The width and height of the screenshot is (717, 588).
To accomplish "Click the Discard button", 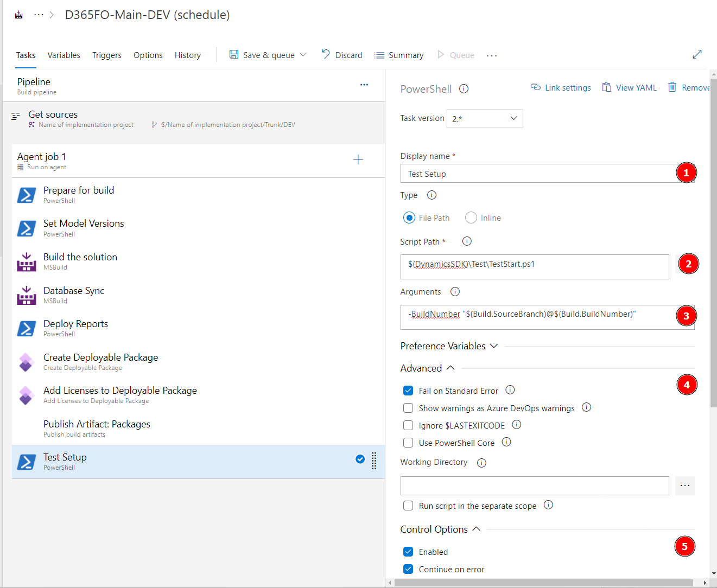I will coord(342,55).
